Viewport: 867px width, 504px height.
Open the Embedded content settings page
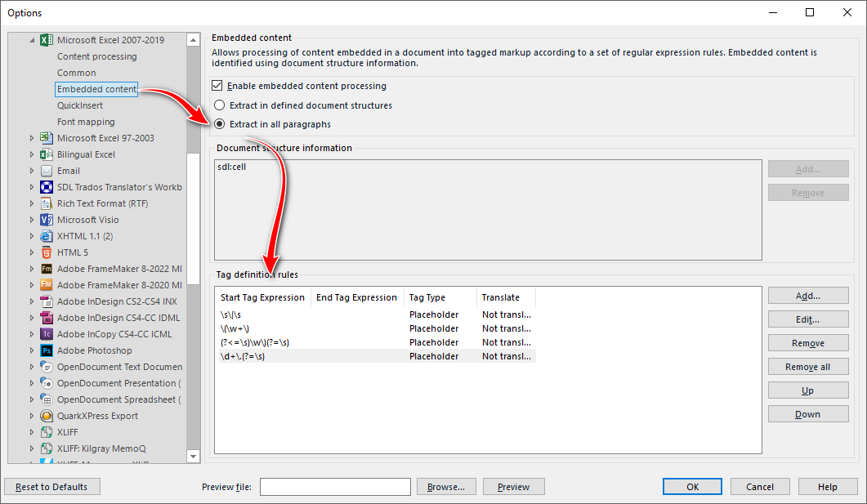pos(96,88)
